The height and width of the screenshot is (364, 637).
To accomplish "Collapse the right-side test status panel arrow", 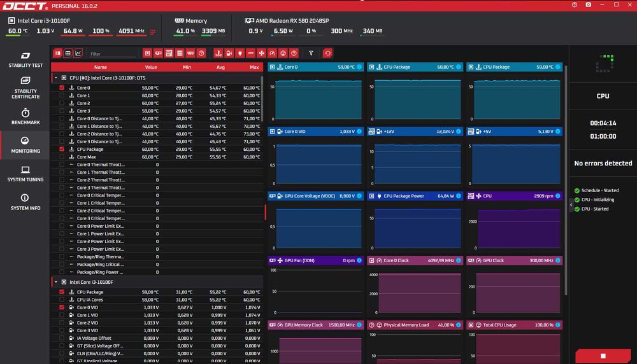I will (x=571, y=205).
